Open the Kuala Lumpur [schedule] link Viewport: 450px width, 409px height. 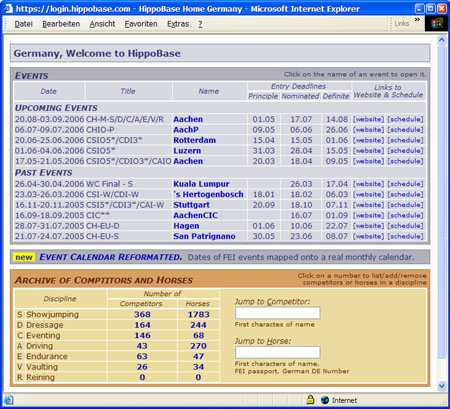tap(405, 184)
